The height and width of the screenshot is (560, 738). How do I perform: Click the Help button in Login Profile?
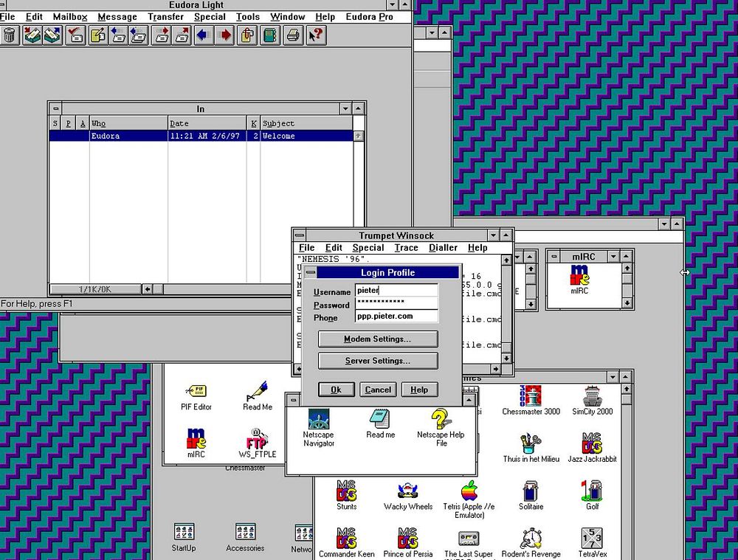tap(419, 390)
